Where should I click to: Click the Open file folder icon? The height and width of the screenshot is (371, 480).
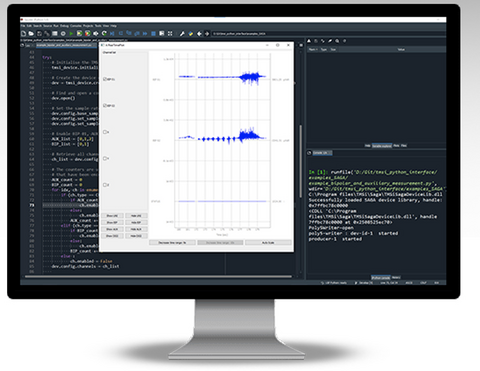31,34
